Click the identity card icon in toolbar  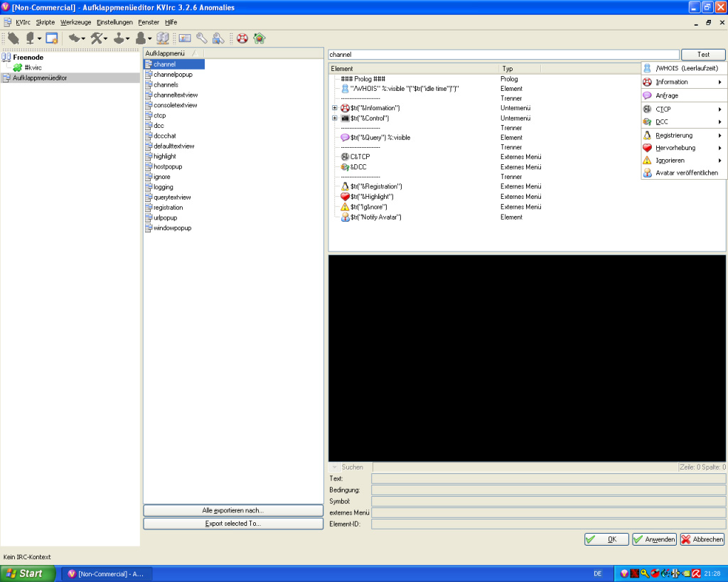[x=185, y=38]
